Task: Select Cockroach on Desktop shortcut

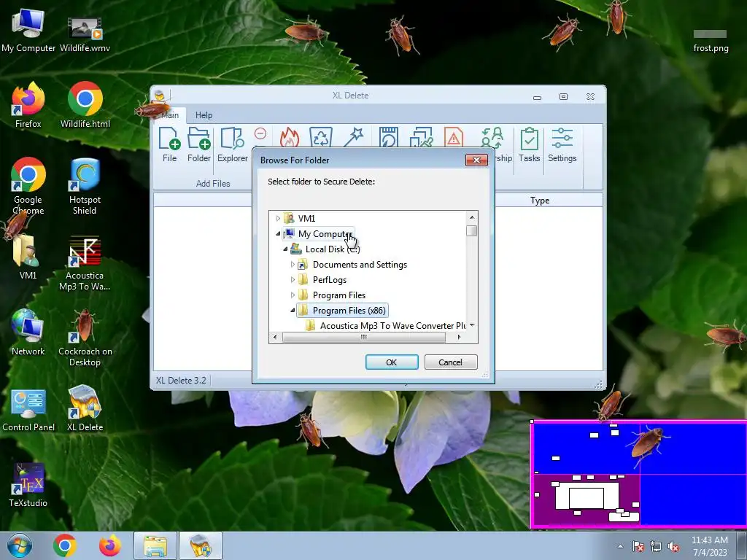Action: coord(85,338)
